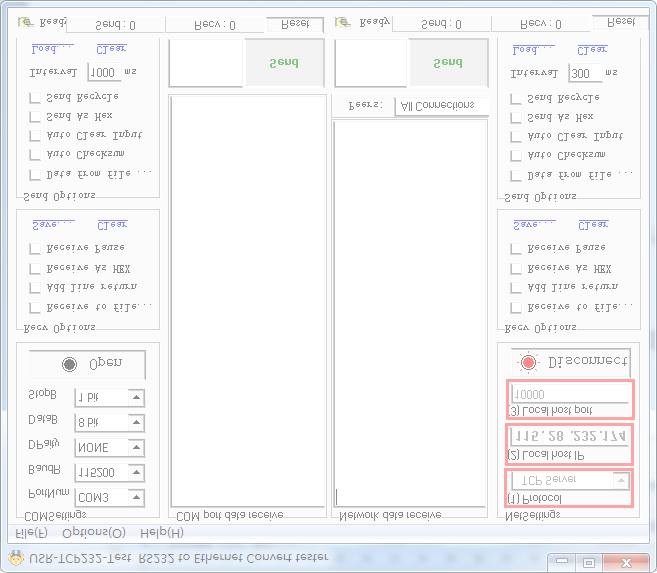
Task: Click the gray port status indicator beside Open
Action: 70,364
